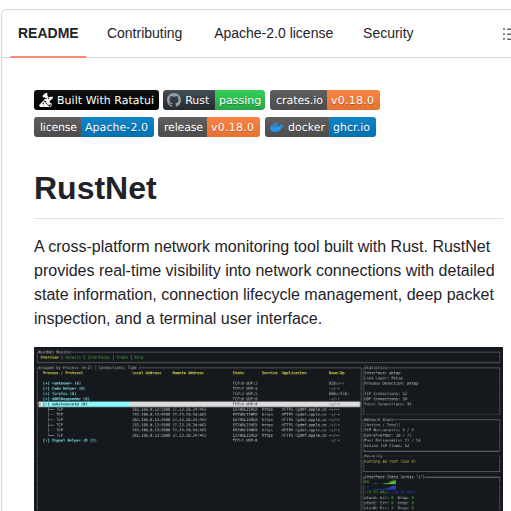Click the Ratatui mouse logo icon

(46, 100)
